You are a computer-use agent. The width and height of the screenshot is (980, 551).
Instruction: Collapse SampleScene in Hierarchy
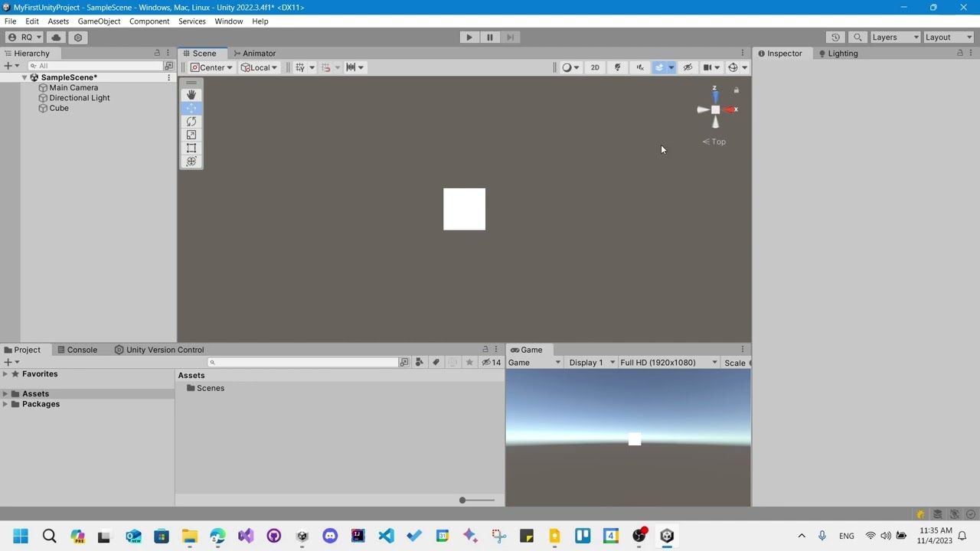24,77
